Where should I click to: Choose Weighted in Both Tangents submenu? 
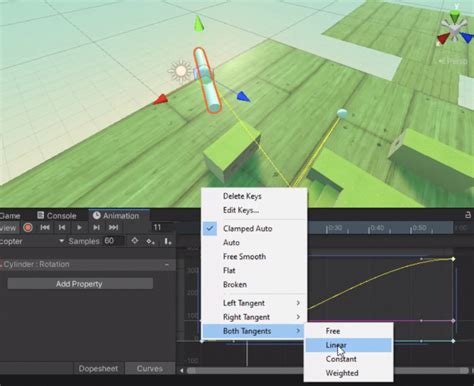point(349,373)
